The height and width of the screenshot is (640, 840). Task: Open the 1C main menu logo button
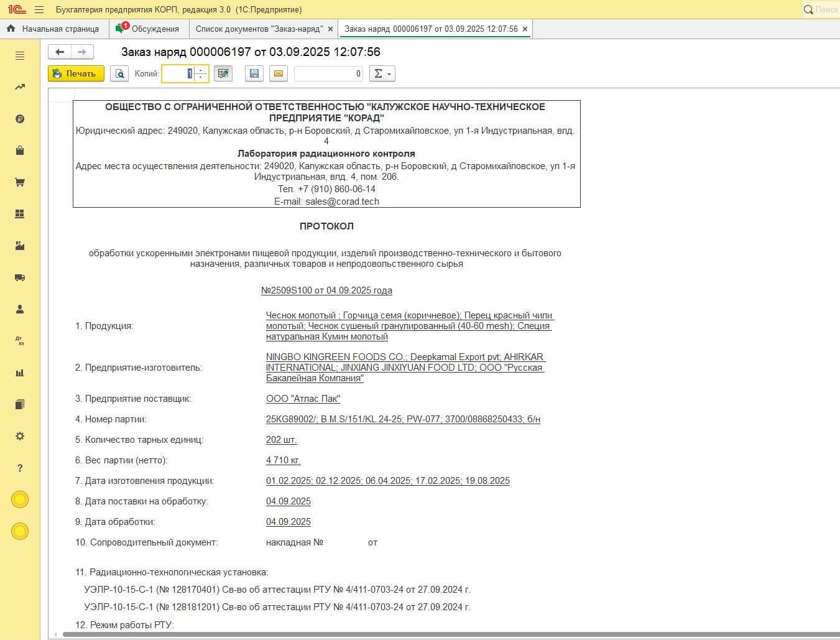(16, 9)
